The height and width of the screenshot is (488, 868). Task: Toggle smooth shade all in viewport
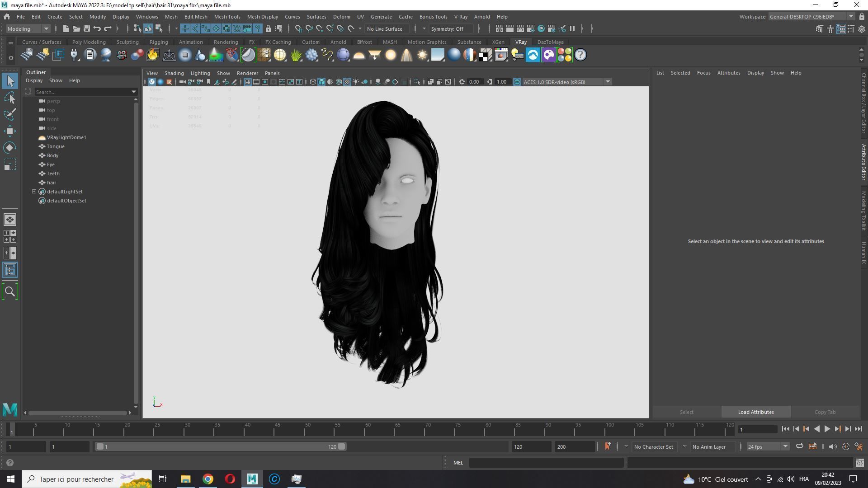(x=321, y=82)
